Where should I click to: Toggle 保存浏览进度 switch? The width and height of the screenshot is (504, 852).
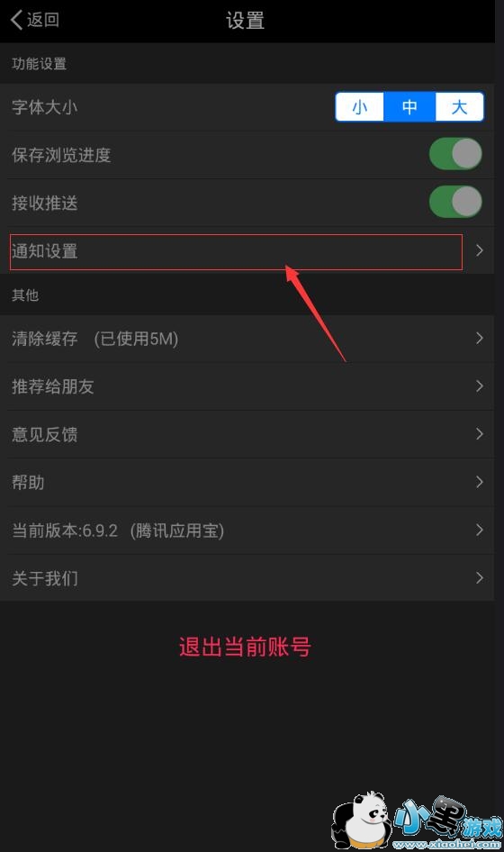coord(455,154)
